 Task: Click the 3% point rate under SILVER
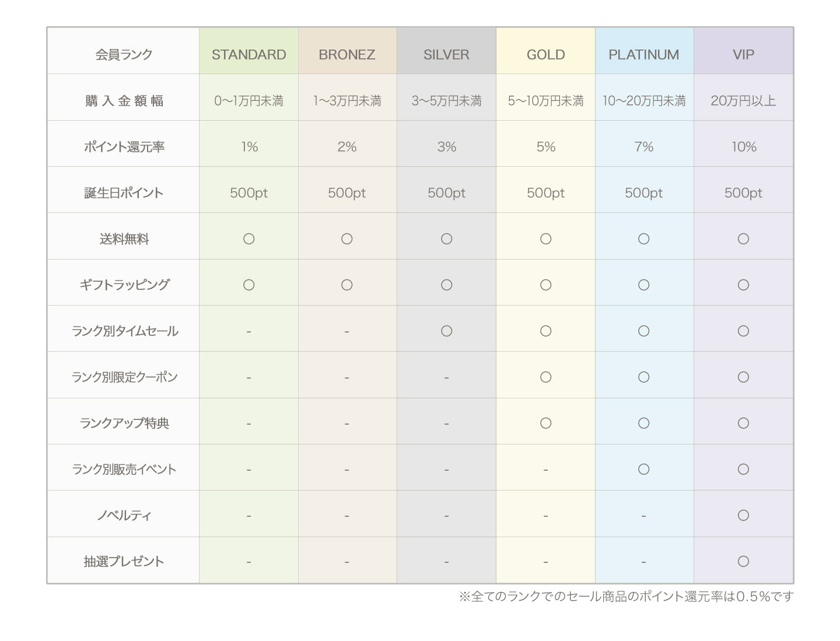coord(446,147)
